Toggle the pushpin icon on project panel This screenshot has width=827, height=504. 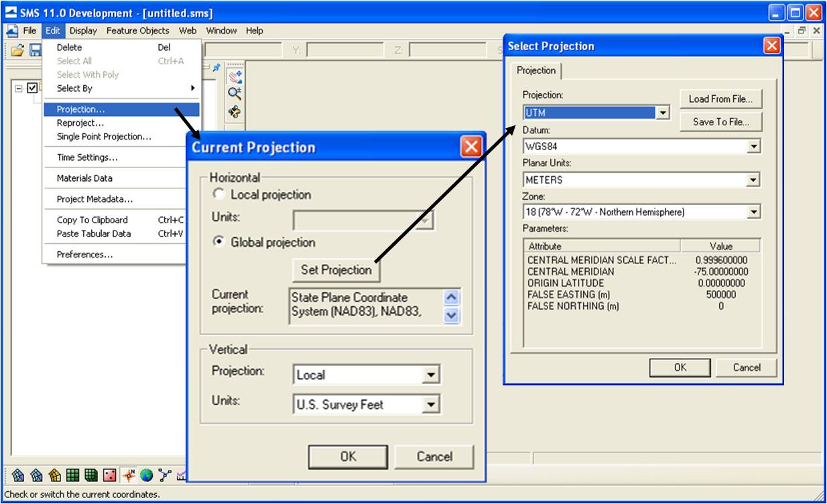coord(216,68)
